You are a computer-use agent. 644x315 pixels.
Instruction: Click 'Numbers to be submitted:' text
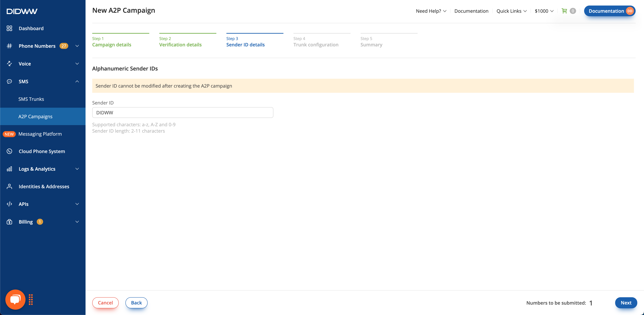point(556,303)
